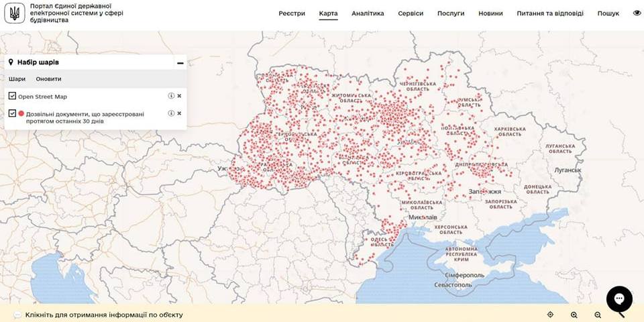Open the Шари menu in layers panel
Image resolution: width=644 pixels, height=322 pixels.
click(x=17, y=79)
